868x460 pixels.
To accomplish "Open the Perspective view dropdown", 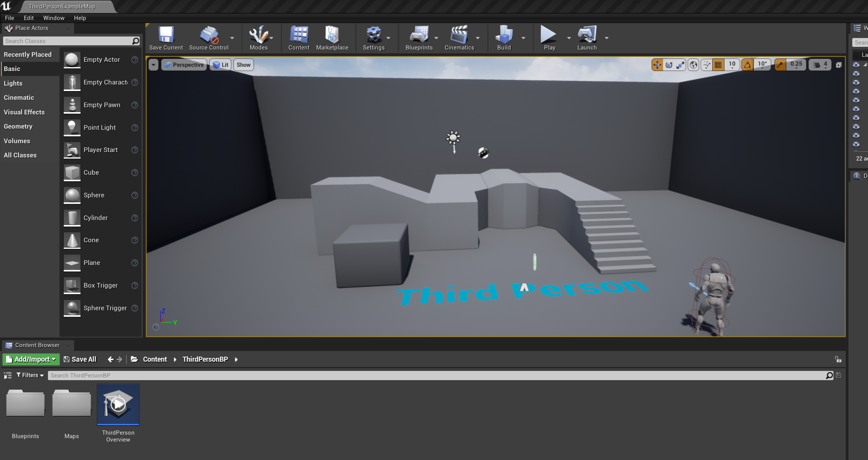I will [x=184, y=65].
